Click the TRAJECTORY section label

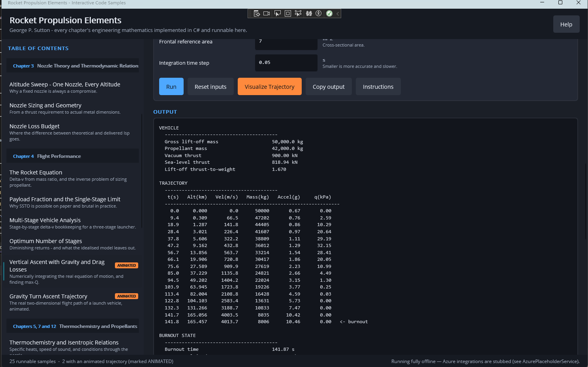click(173, 183)
